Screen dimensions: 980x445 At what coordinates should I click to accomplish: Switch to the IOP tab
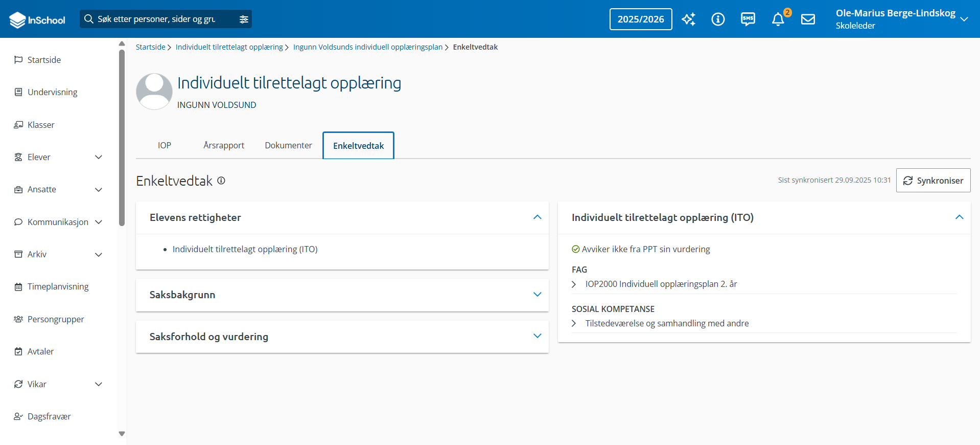click(x=165, y=145)
